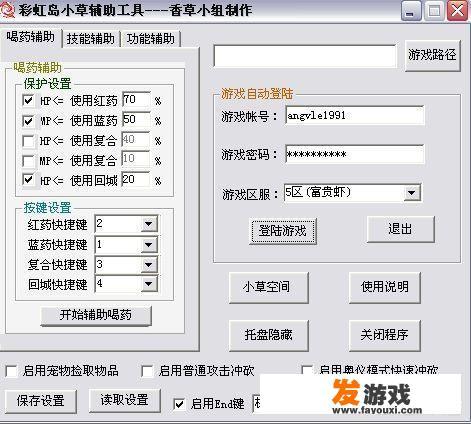Click the 使用红药 percent field with 70
Image resolution: width=471 pixels, height=424 pixels.
pyautogui.click(x=136, y=100)
